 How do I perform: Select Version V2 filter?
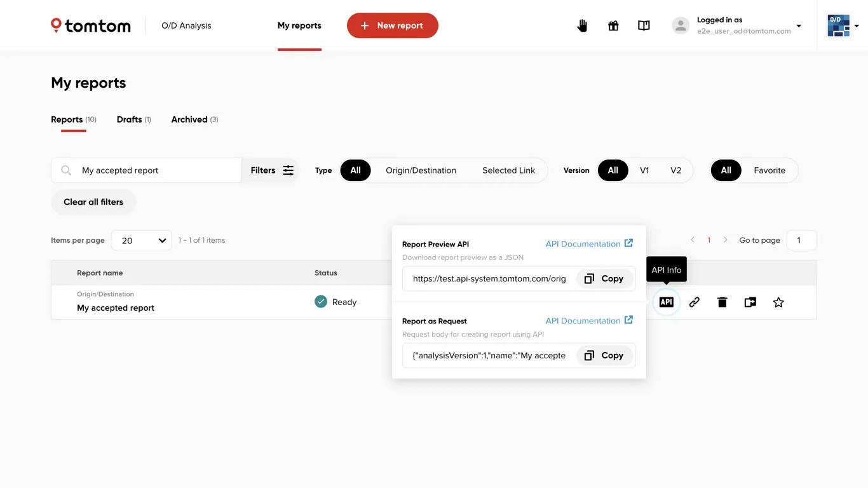click(676, 170)
